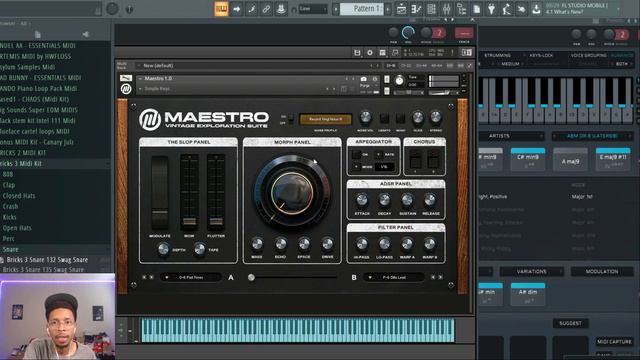Image resolution: width=640 pixels, height=360 pixels.
Task: Open the noise profile preset display
Action: [x=325, y=119]
